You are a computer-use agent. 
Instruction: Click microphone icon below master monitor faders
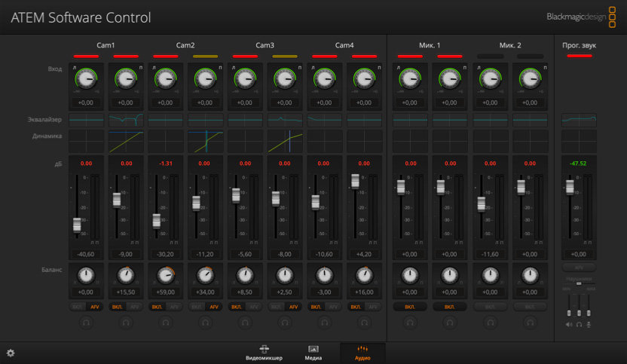[589, 325]
